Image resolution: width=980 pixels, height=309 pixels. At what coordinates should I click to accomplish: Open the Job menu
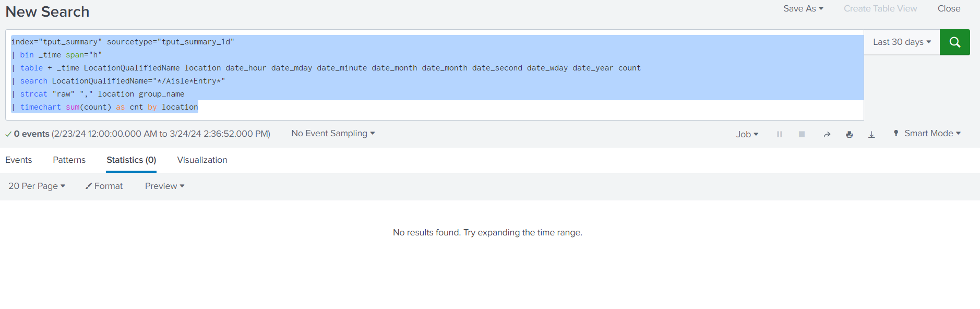[x=747, y=134]
